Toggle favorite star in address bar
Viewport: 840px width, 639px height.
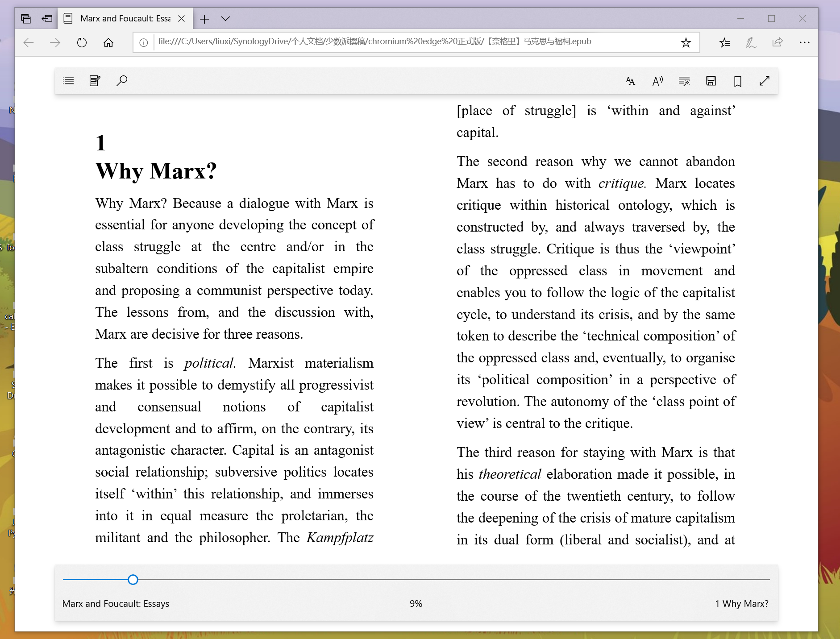[686, 42]
